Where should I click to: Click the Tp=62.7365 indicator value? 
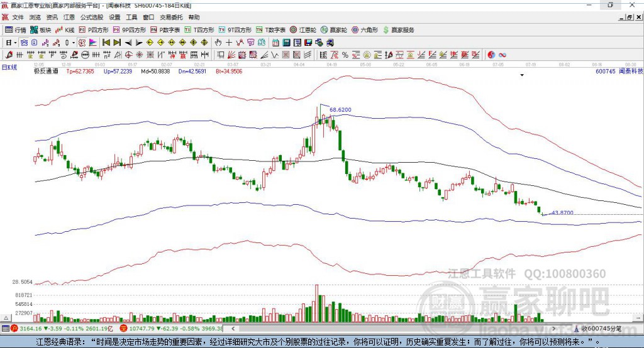[80, 72]
